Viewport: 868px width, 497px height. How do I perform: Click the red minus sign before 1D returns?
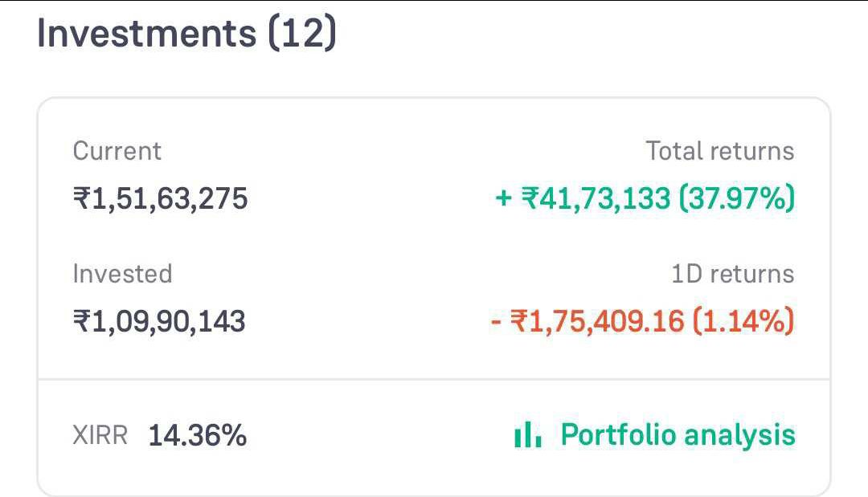[496, 320]
